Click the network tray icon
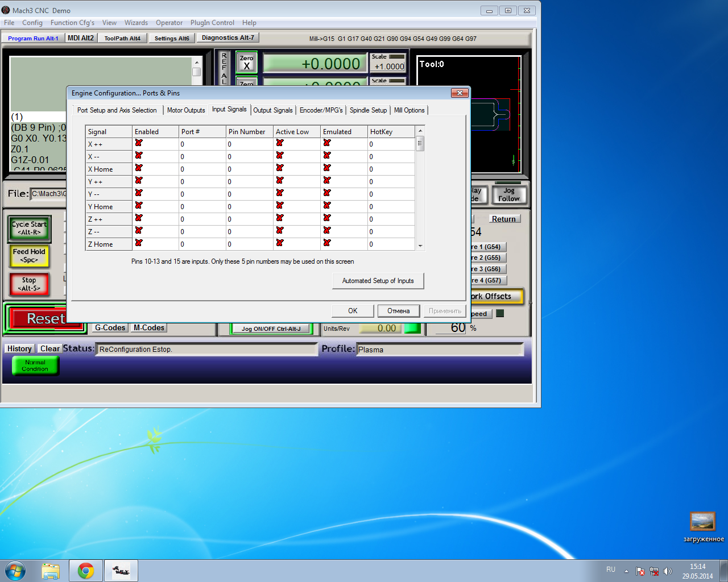Image resolution: width=728 pixels, height=582 pixels. (x=654, y=571)
